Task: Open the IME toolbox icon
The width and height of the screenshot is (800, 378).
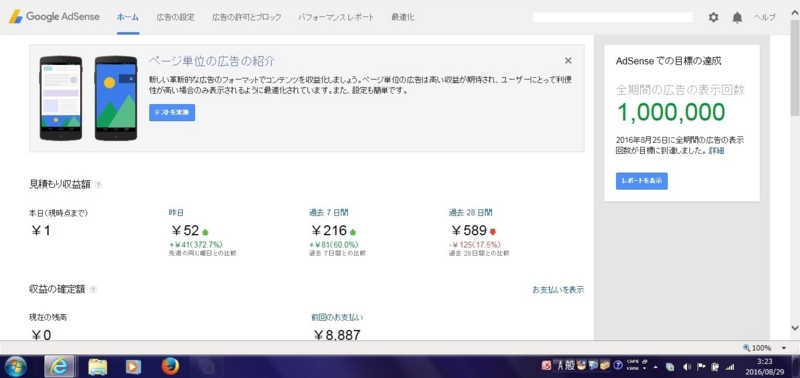Action: pos(605,366)
